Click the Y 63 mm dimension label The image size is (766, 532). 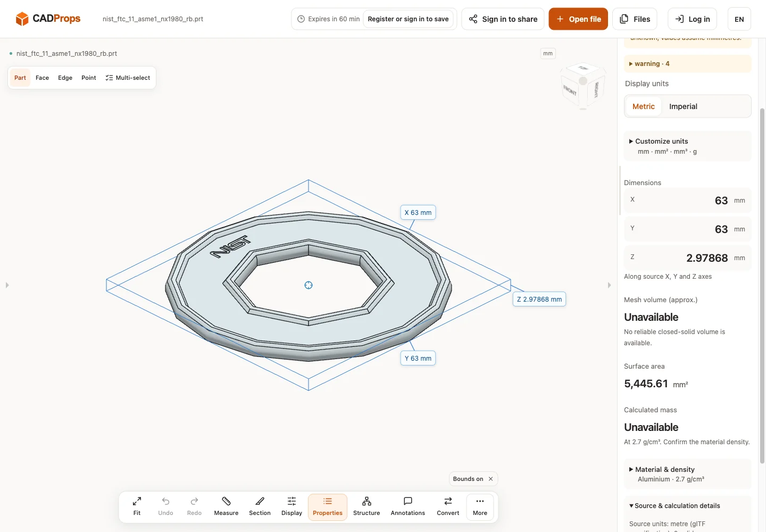(418, 358)
